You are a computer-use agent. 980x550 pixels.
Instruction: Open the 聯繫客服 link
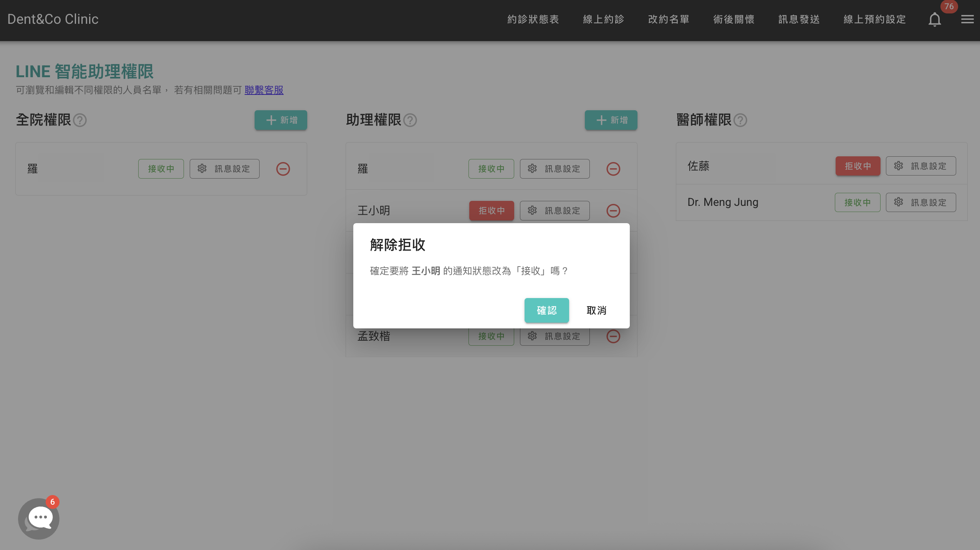(263, 90)
